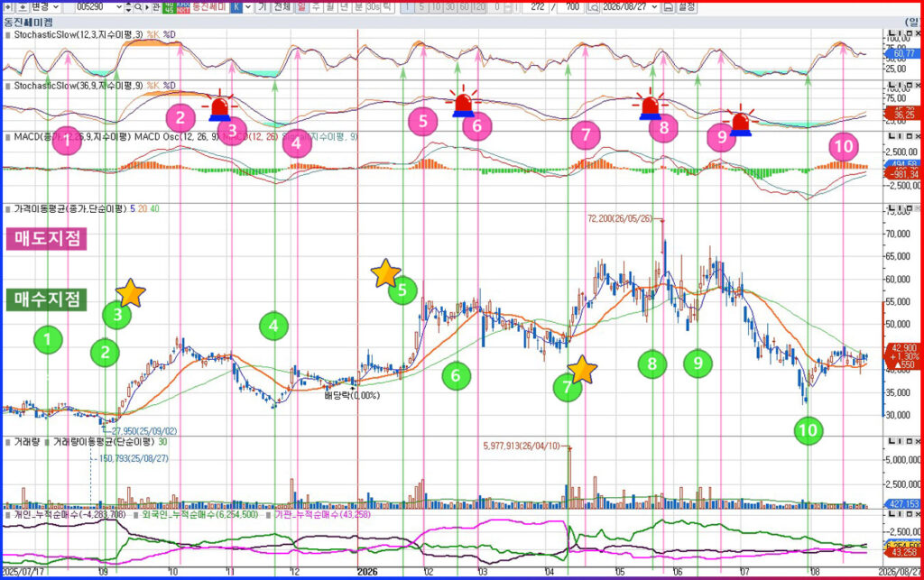Click the 5 interval number button

[x=420, y=7]
